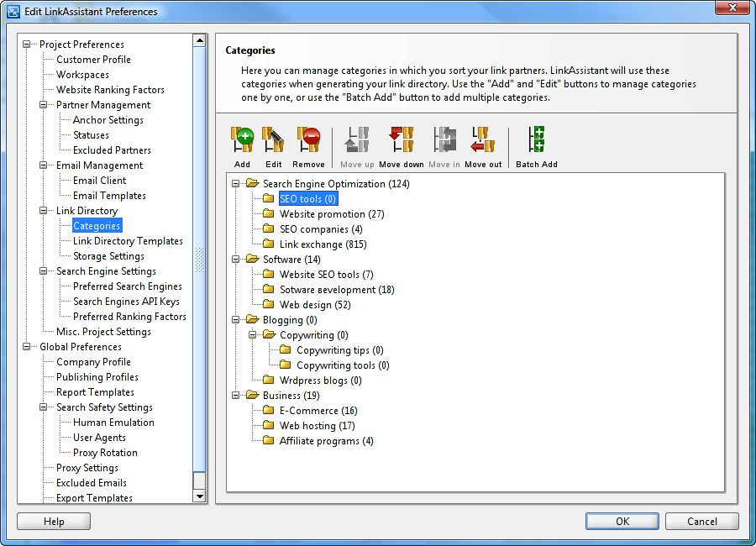Click the Add category icon
756x546 pixels.
(x=242, y=140)
